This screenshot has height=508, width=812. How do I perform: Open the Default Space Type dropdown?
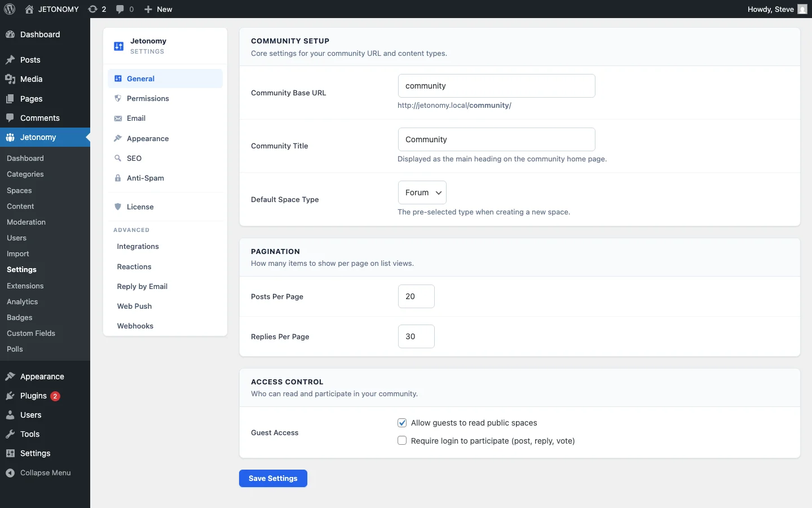[422, 192]
